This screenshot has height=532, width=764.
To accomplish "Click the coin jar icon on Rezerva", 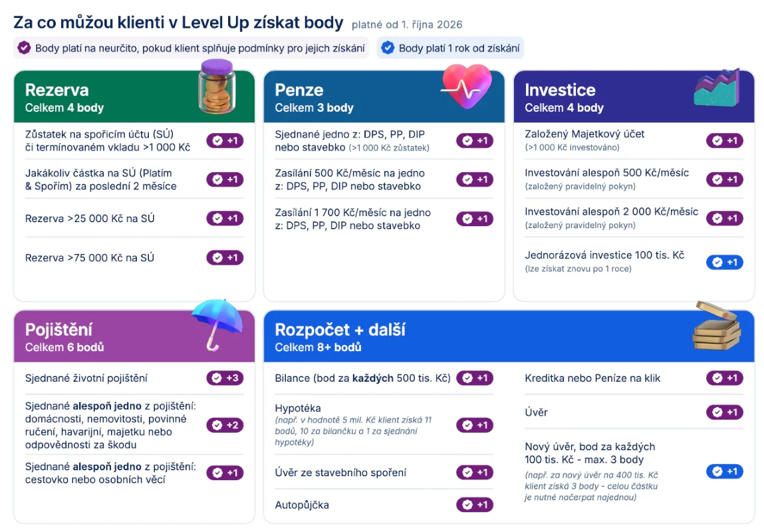I will coord(217,86).
